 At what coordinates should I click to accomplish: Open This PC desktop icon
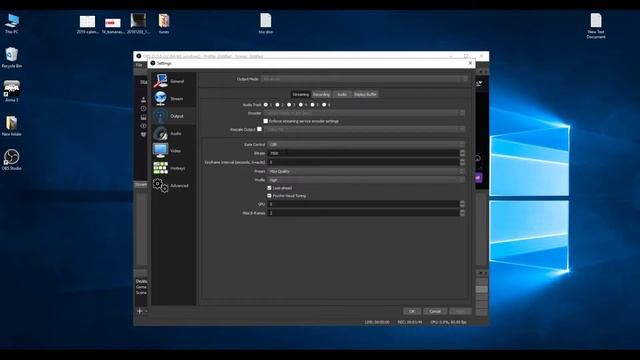click(x=12, y=23)
